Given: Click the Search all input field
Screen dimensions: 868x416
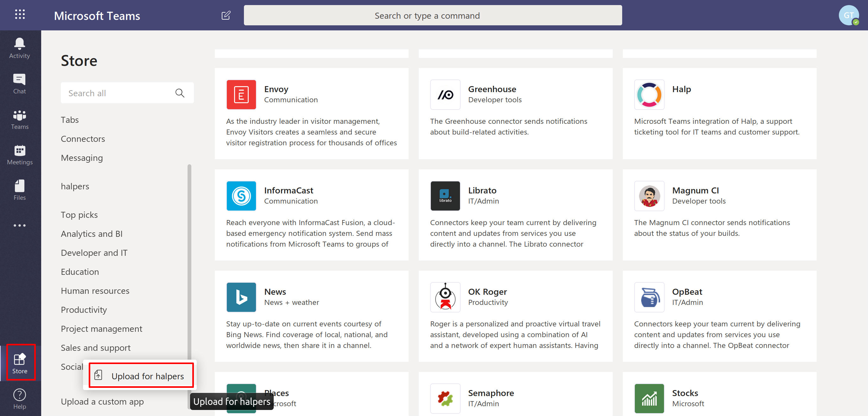Looking at the screenshot, I should click(x=127, y=93).
